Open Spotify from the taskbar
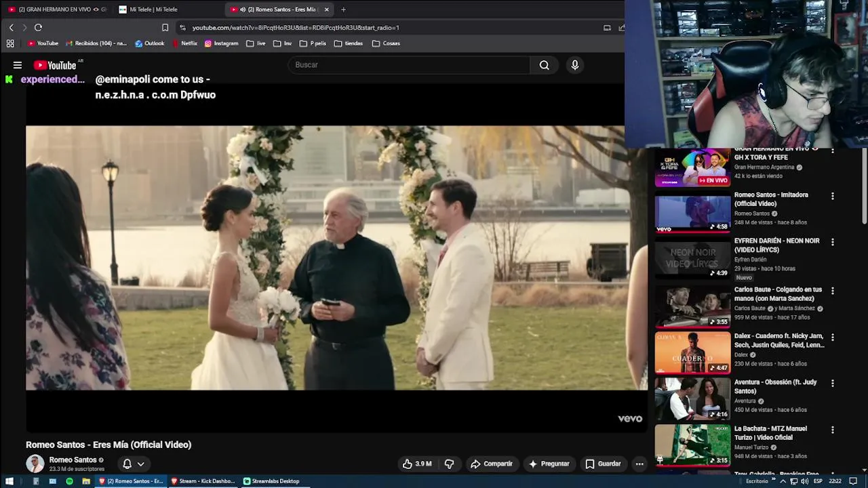 point(69,481)
